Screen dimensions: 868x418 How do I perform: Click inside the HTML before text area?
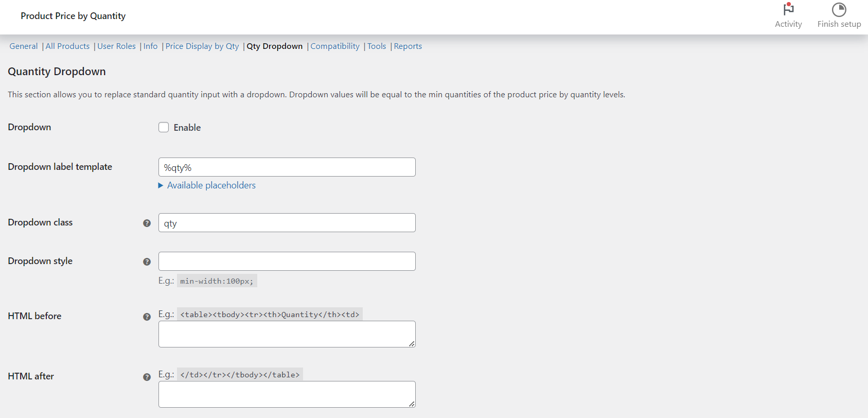(287, 334)
